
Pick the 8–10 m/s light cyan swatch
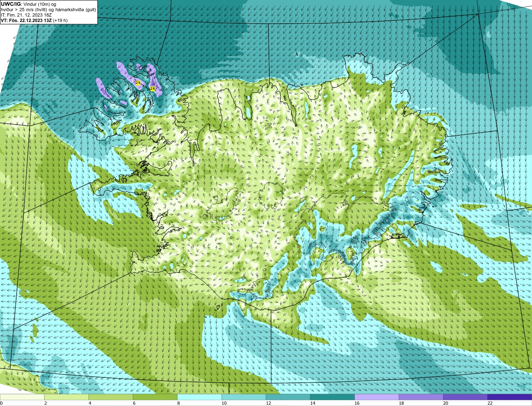pyautogui.click(x=199, y=397)
